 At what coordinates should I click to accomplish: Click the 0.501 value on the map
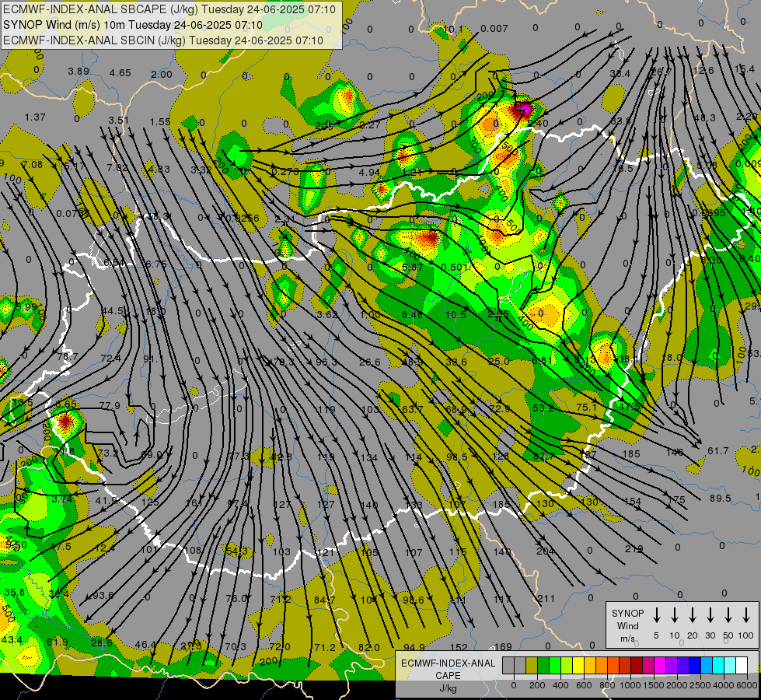[x=455, y=268]
